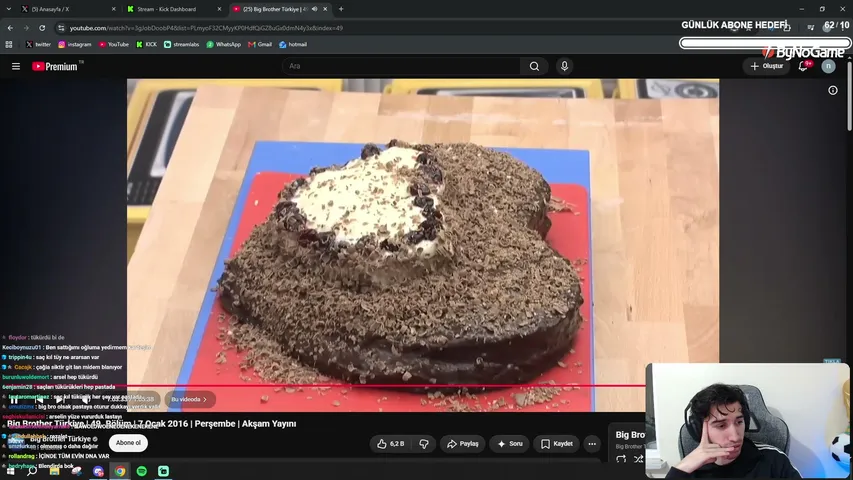Like the video with thumbs up
853x480 pixels.
coord(391,444)
